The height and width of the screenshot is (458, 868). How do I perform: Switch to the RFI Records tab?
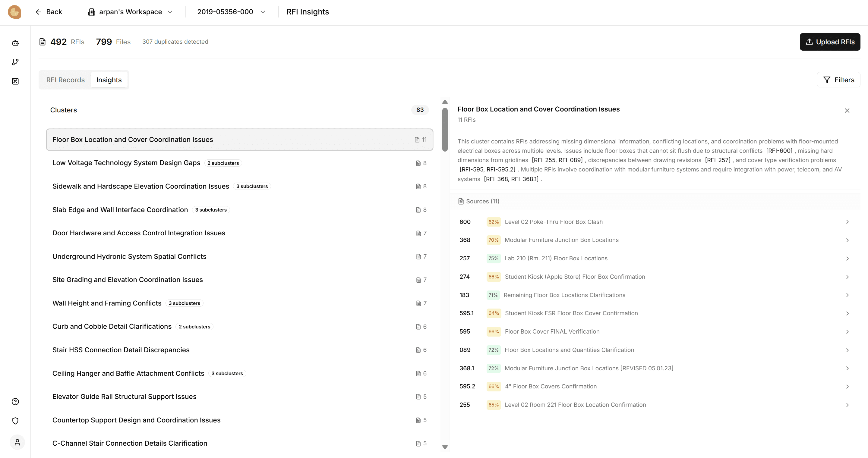point(65,80)
